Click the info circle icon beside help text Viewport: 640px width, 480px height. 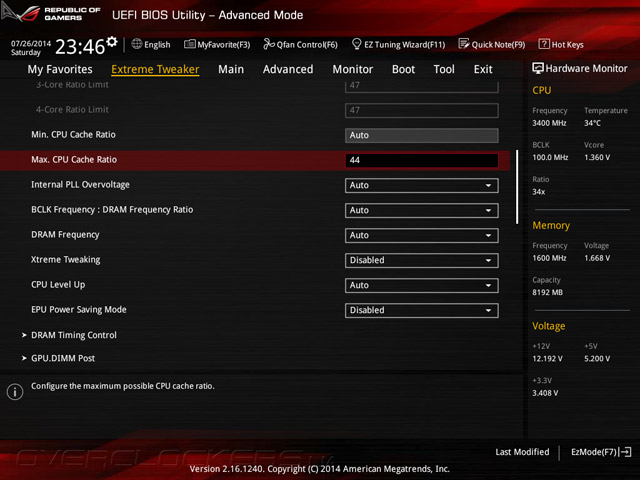point(15,392)
